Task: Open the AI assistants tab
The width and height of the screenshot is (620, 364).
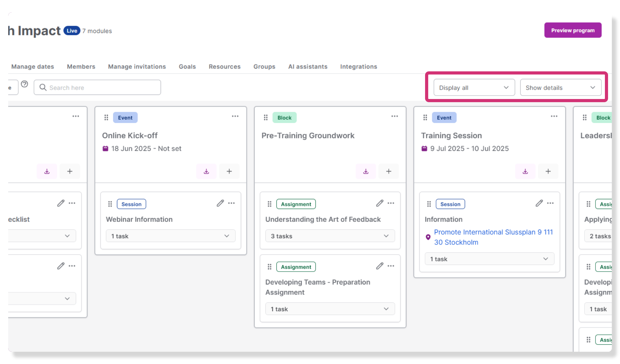Action: click(x=308, y=67)
